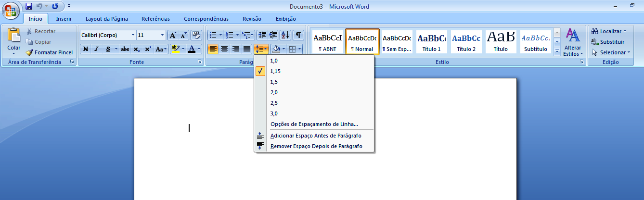The image size is (644, 200).
Task: Expand the Localizar dropdown arrow
Action: (x=625, y=31)
